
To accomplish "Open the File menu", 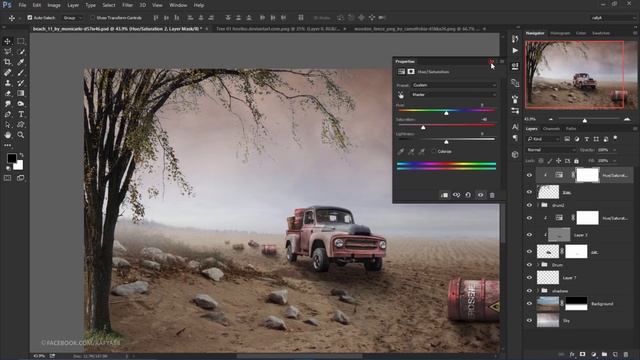I will click(x=22, y=5).
